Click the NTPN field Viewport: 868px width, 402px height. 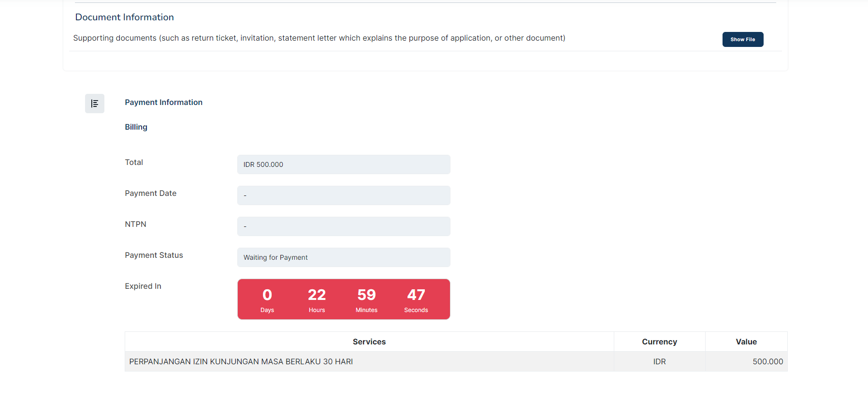(x=344, y=226)
